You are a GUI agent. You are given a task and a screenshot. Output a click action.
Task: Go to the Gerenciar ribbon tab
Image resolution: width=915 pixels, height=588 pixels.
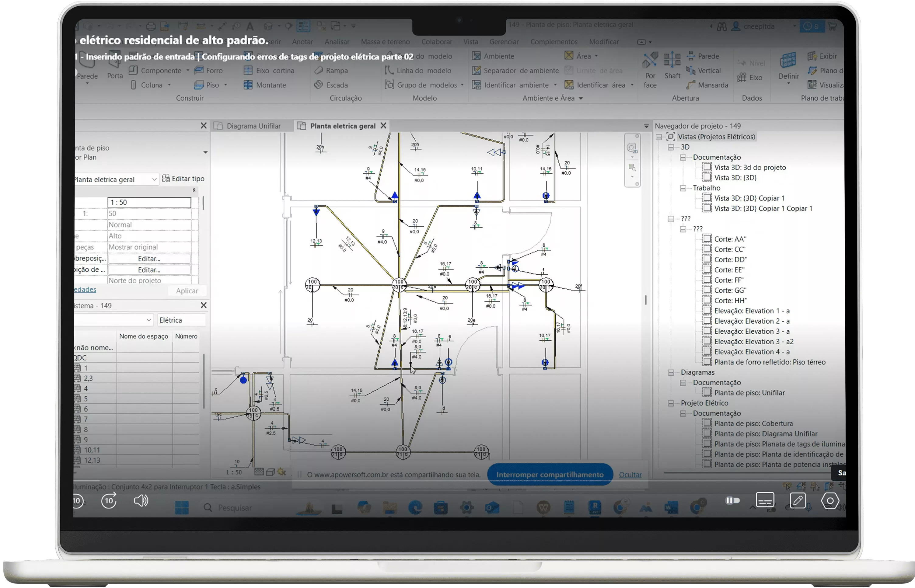504,42
